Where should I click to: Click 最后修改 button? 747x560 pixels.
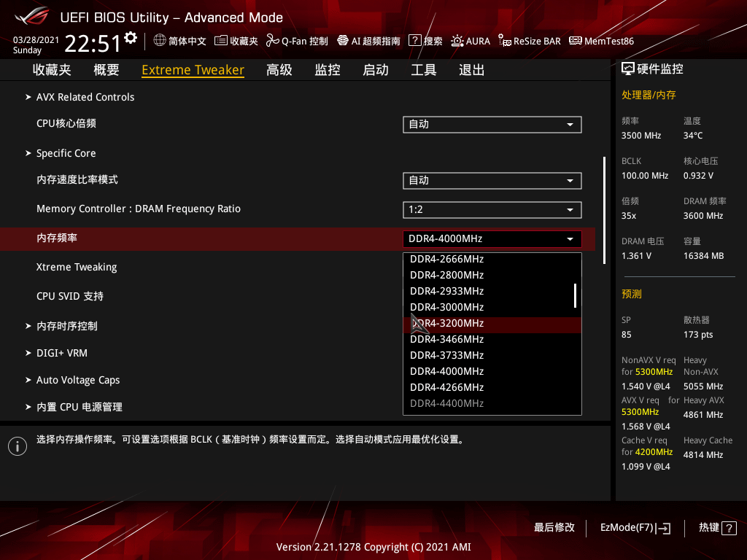(x=554, y=528)
